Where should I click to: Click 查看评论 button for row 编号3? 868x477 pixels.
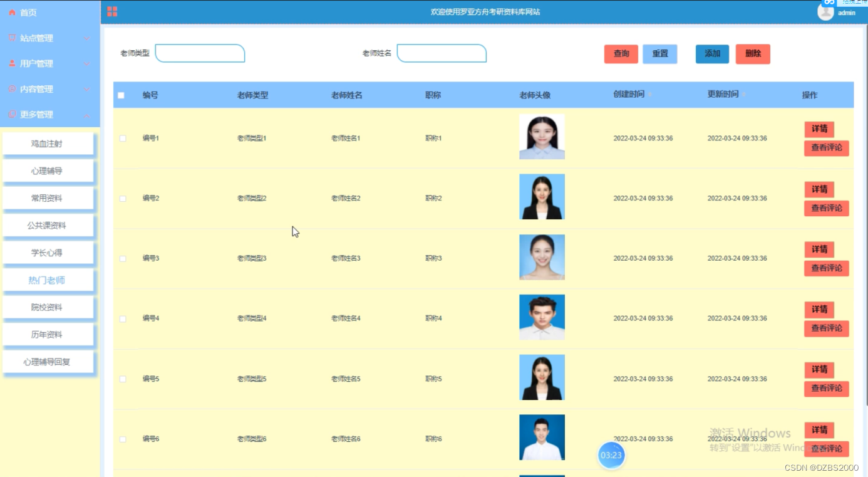827,268
